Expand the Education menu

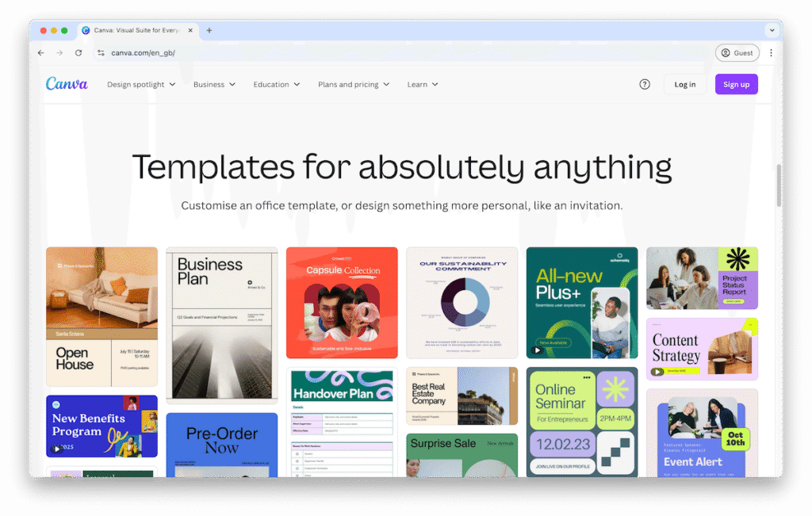coord(277,84)
